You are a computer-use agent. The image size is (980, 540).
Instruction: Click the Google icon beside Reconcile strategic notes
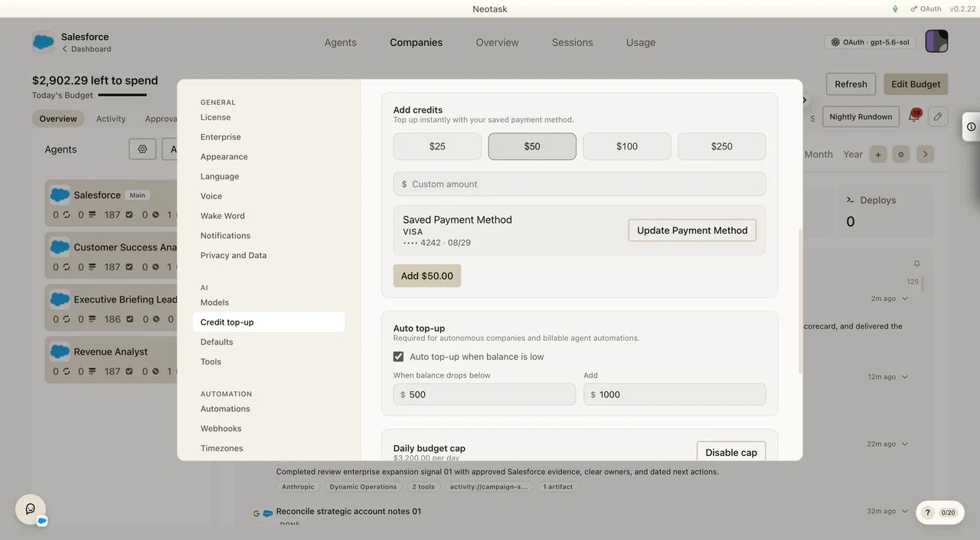256,513
